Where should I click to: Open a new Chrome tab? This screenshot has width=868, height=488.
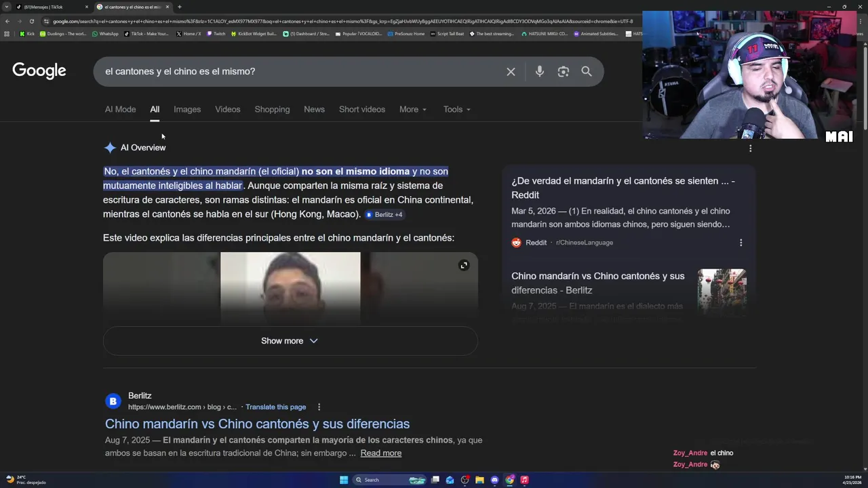point(179,7)
